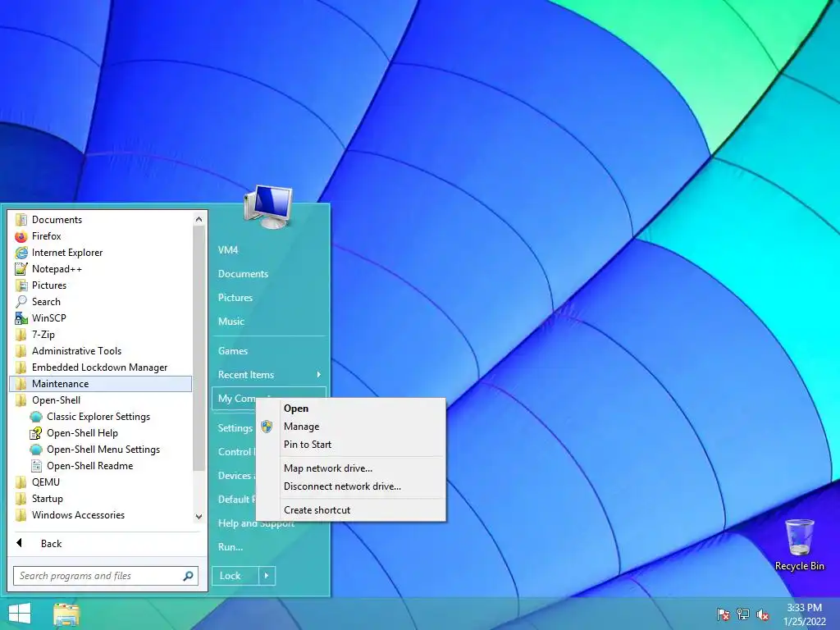Click the programs list scroll up arrow
Viewport: 840px width, 630px height.
tap(199, 219)
